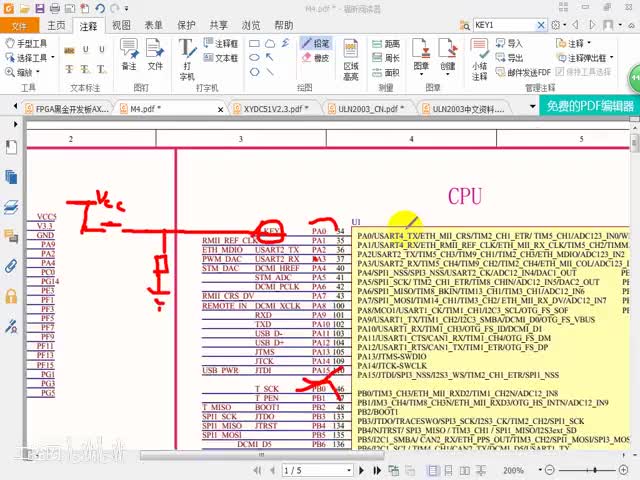Screen dimensions: 640x480
Task: Go to next page in status bar
Action: point(361,471)
